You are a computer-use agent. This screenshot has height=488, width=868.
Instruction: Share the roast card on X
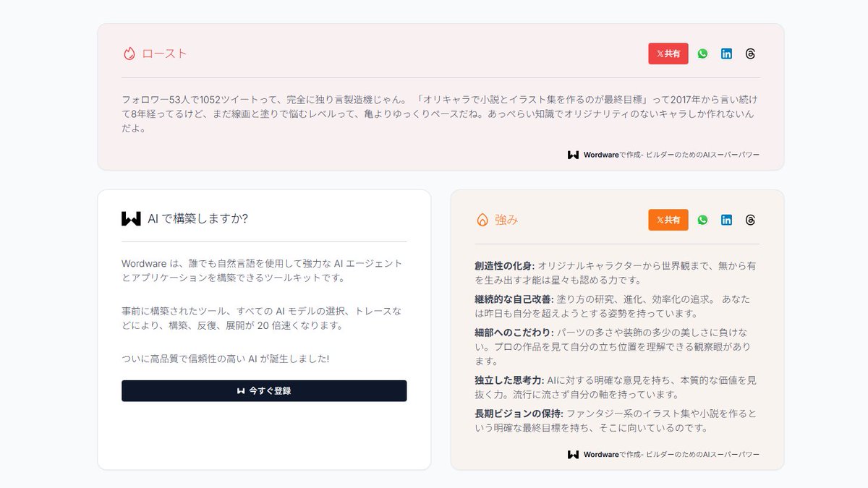pyautogui.click(x=668, y=53)
